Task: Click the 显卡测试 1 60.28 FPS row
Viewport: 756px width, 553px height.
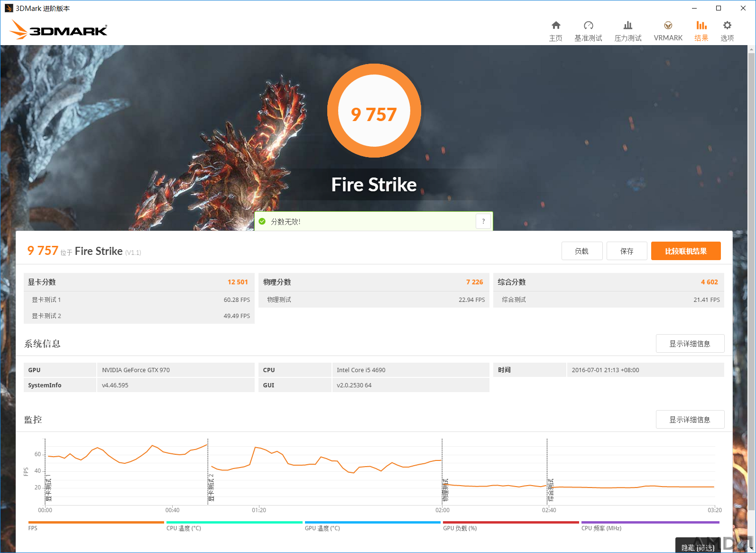Action: point(139,300)
